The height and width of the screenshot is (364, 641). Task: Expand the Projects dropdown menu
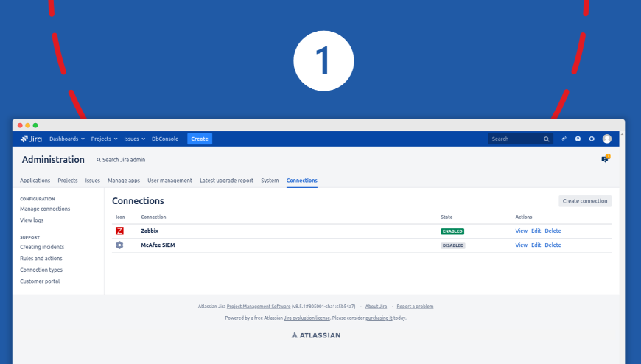tap(104, 139)
